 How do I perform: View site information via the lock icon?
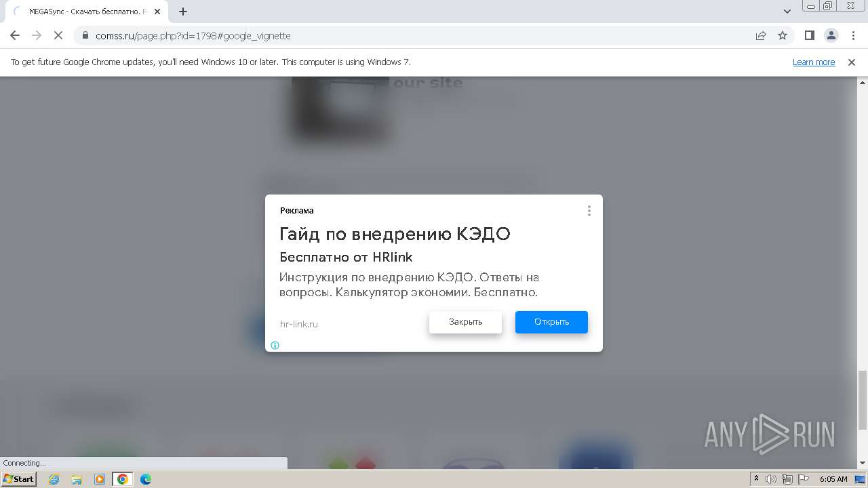(85, 36)
